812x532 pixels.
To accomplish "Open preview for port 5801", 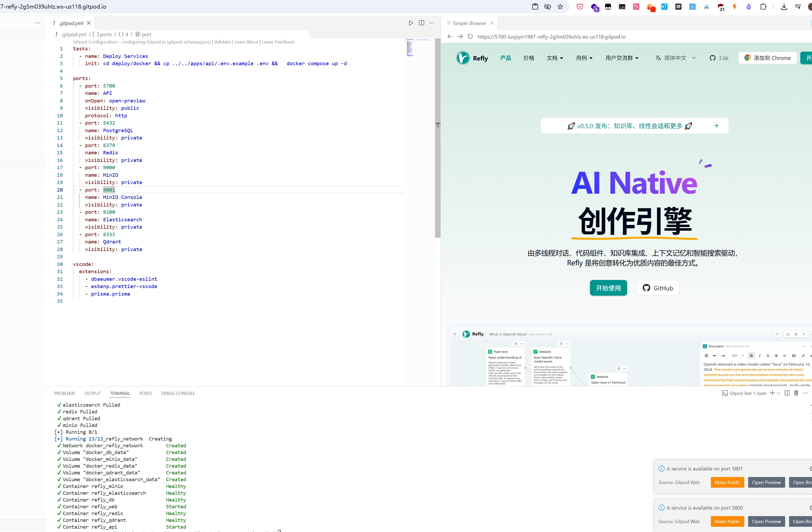I will click(x=766, y=482).
